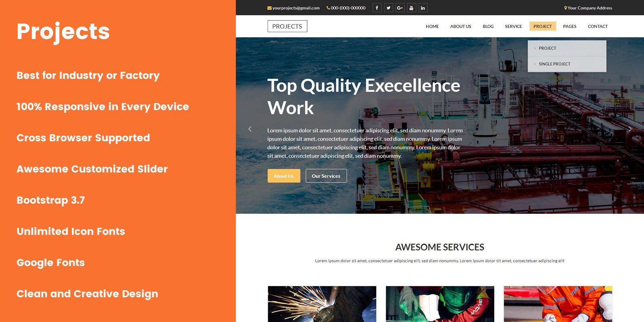Viewport: 644px width, 322px height.
Task: Open the green welding mask service thumbnail
Action: (440, 304)
